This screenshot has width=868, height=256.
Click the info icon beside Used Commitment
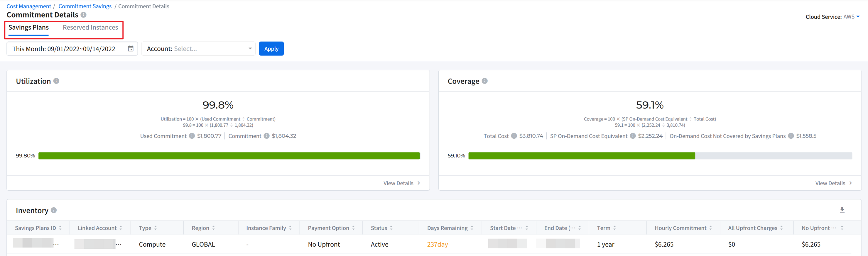192,136
